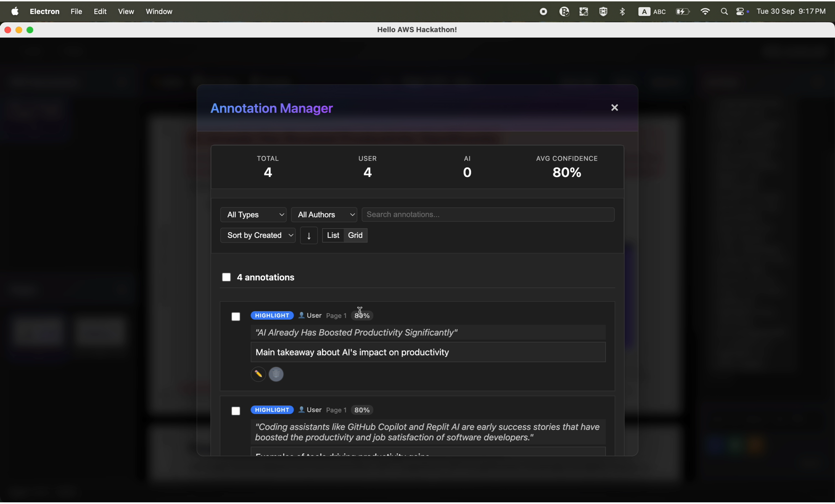Viewport: 835px width, 504px height.
Task: Open the All Types filter dropdown
Action: (x=253, y=215)
